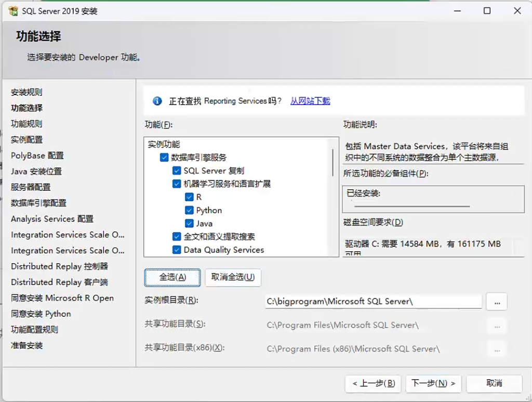The height and width of the screenshot is (402, 532).
Task: Click the 全选(A) button
Action: click(x=172, y=277)
